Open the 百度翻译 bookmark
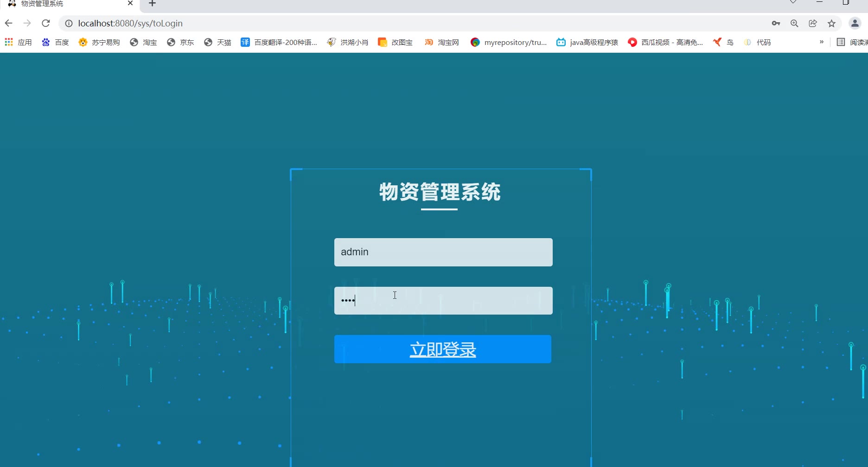 (279, 42)
